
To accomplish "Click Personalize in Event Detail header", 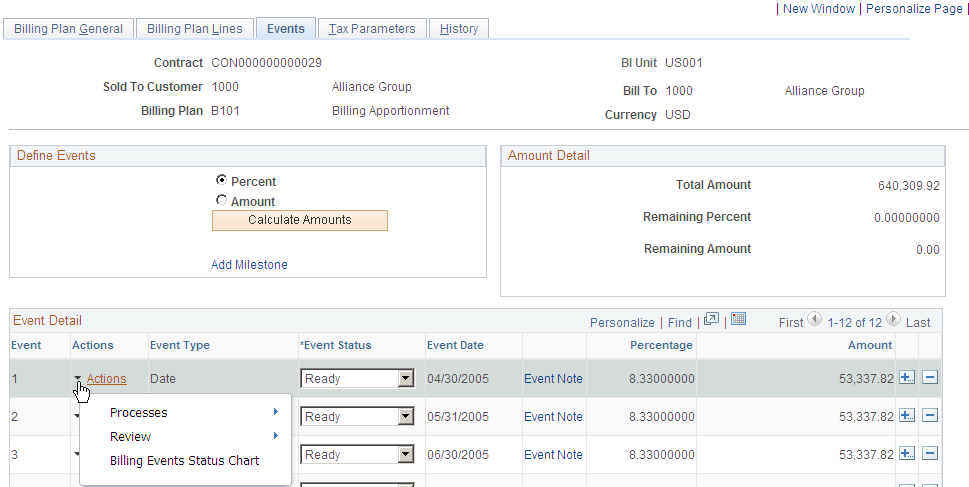I will tap(622, 323).
